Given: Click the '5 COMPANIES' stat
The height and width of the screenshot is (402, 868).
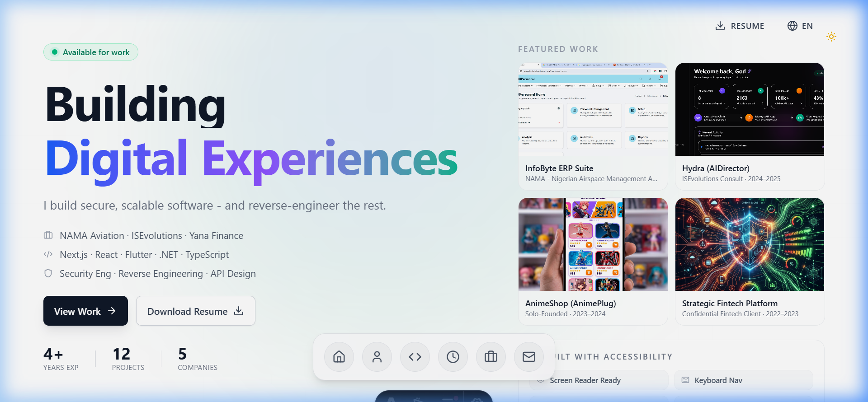Looking at the screenshot, I should [198, 359].
